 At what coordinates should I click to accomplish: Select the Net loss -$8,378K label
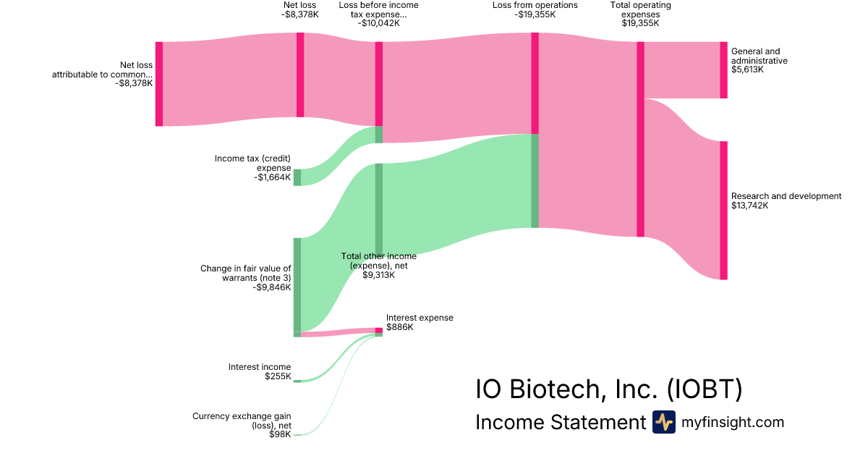pos(299,9)
